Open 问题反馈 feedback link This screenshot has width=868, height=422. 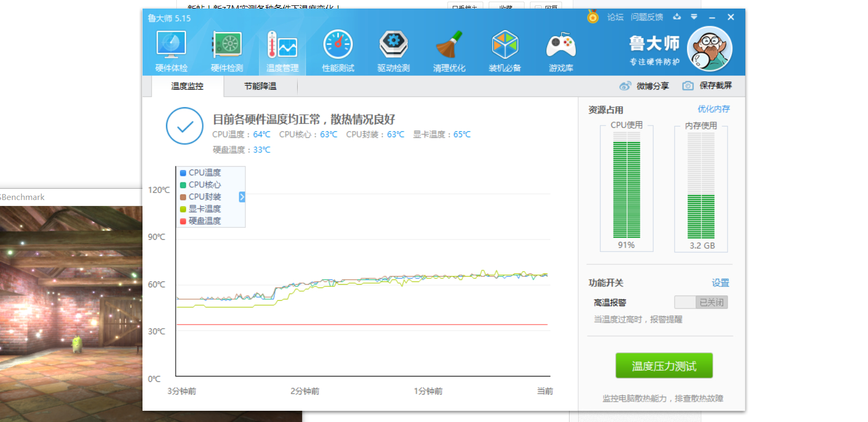(x=647, y=17)
